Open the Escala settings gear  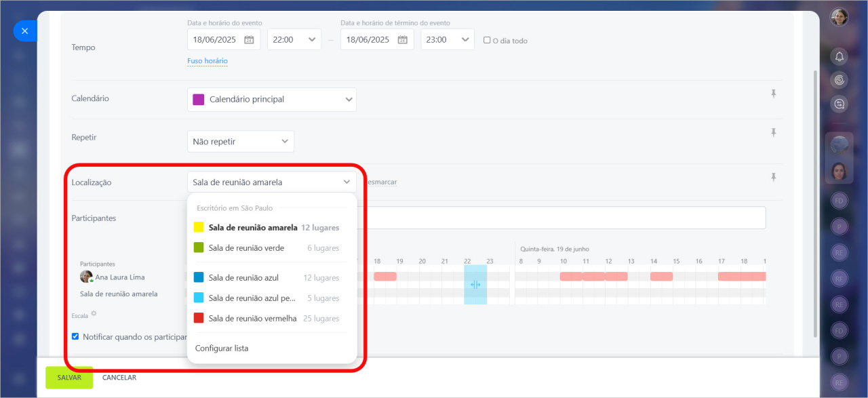click(94, 313)
